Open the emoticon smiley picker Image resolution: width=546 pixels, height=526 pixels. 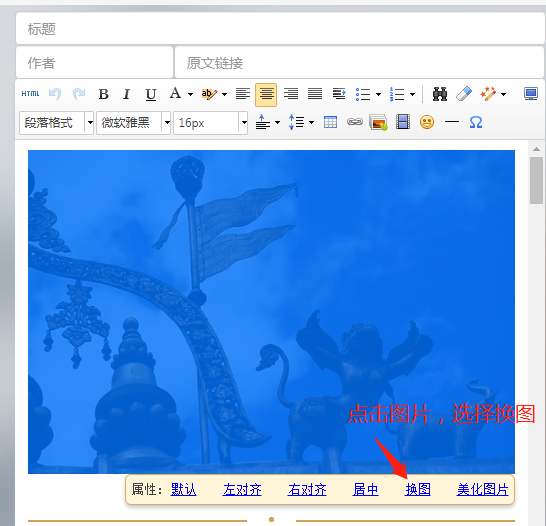click(x=427, y=122)
